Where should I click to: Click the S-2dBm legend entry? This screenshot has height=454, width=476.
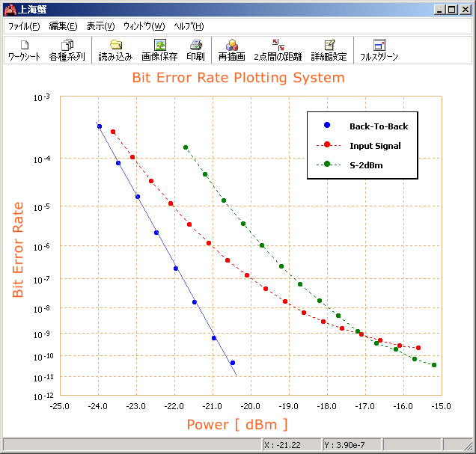coord(366,165)
